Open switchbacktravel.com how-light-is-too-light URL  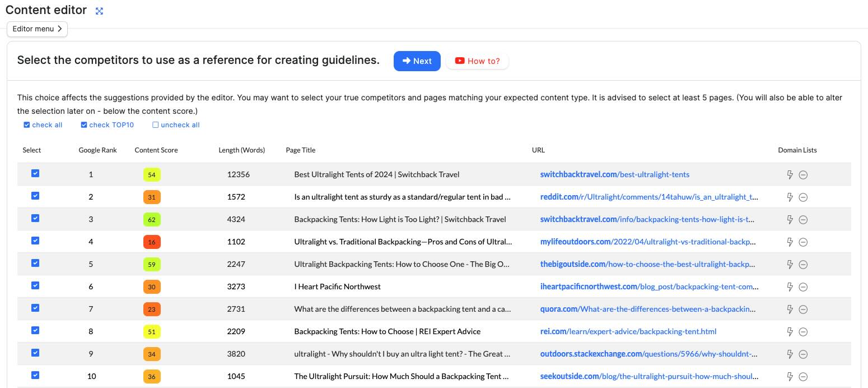pyautogui.click(x=648, y=219)
